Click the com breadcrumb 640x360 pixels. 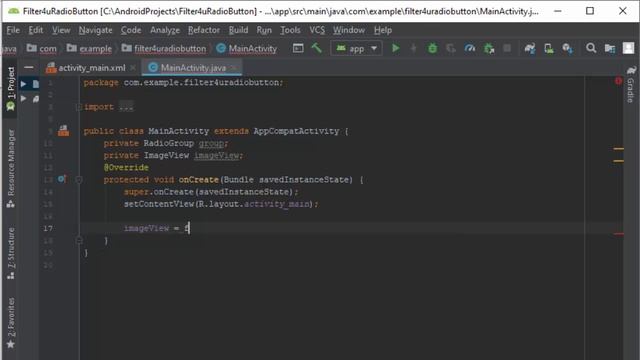coord(42,49)
